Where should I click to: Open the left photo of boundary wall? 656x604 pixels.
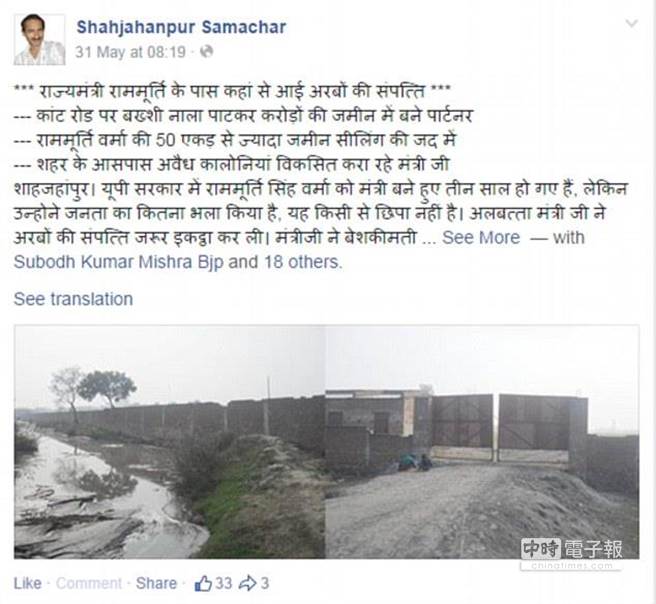169,442
